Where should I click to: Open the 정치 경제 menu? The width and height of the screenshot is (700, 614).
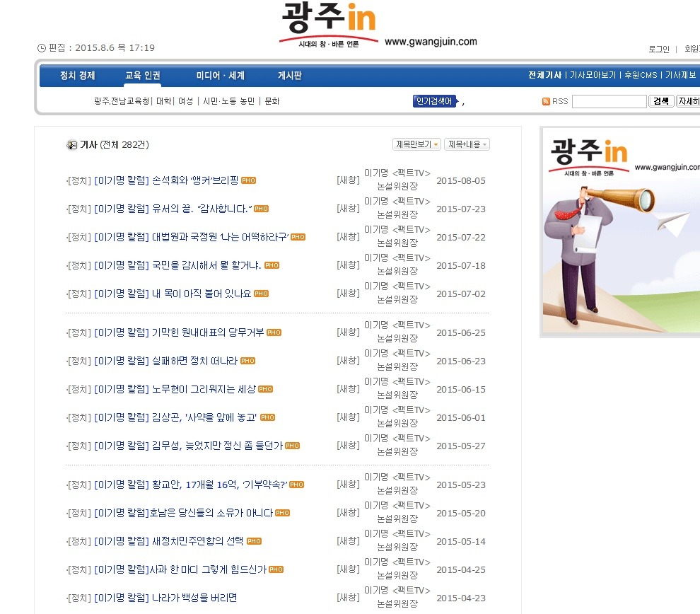(77, 76)
